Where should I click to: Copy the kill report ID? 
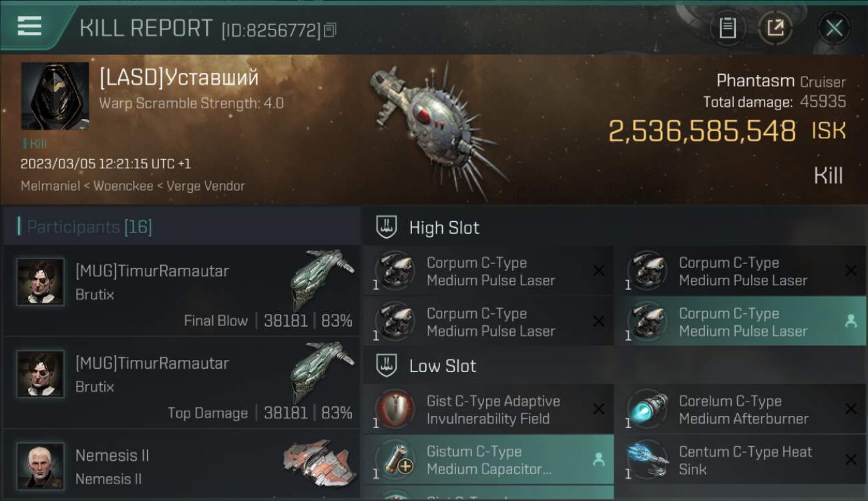(331, 30)
